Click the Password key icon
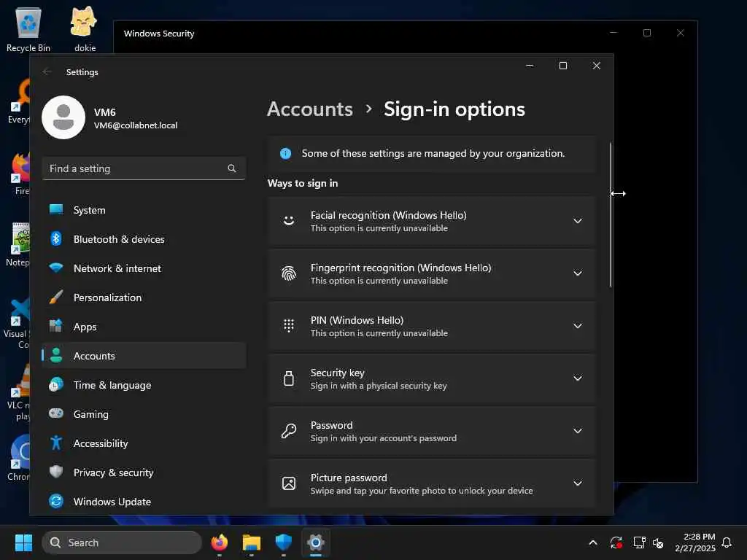The image size is (747, 560). pos(289,430)
